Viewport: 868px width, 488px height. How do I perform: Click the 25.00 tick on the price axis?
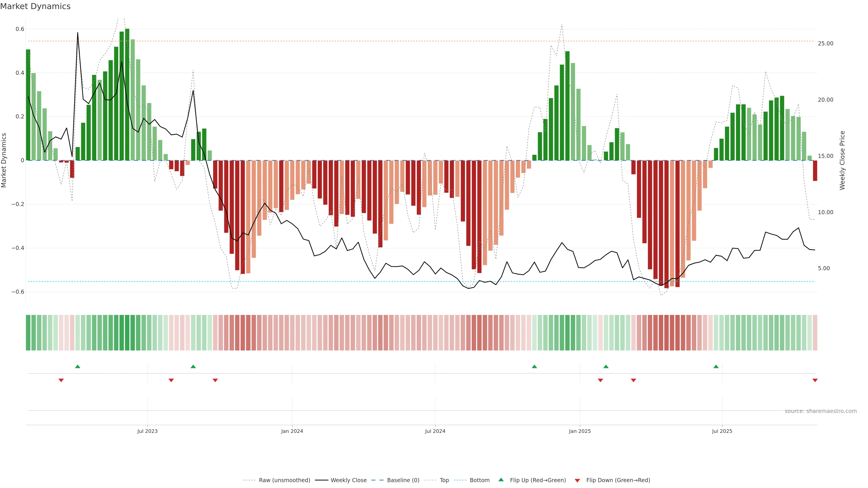coord(825,43)
